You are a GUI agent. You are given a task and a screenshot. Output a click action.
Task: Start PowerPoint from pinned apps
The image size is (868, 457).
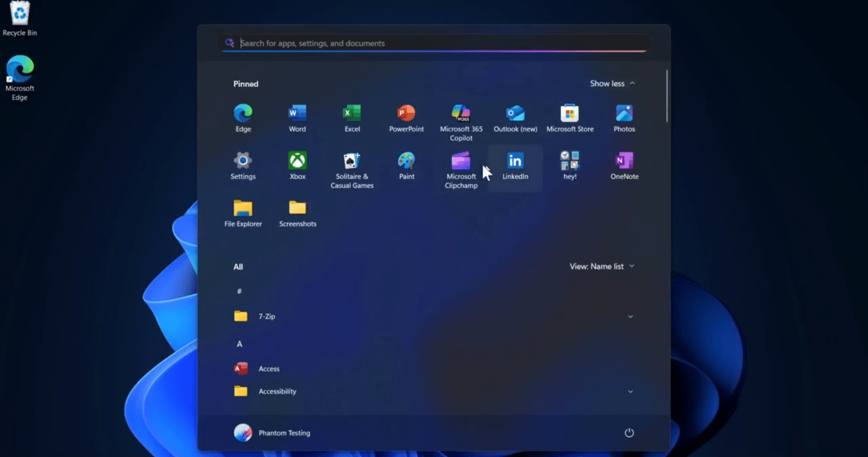406,118
